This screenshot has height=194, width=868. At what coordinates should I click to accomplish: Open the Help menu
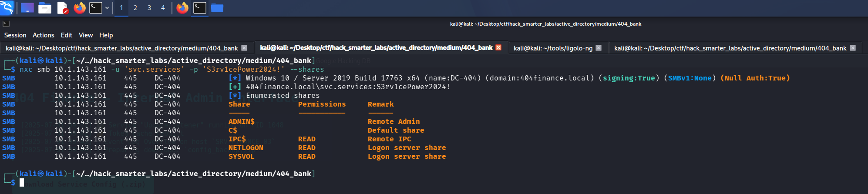106,35
